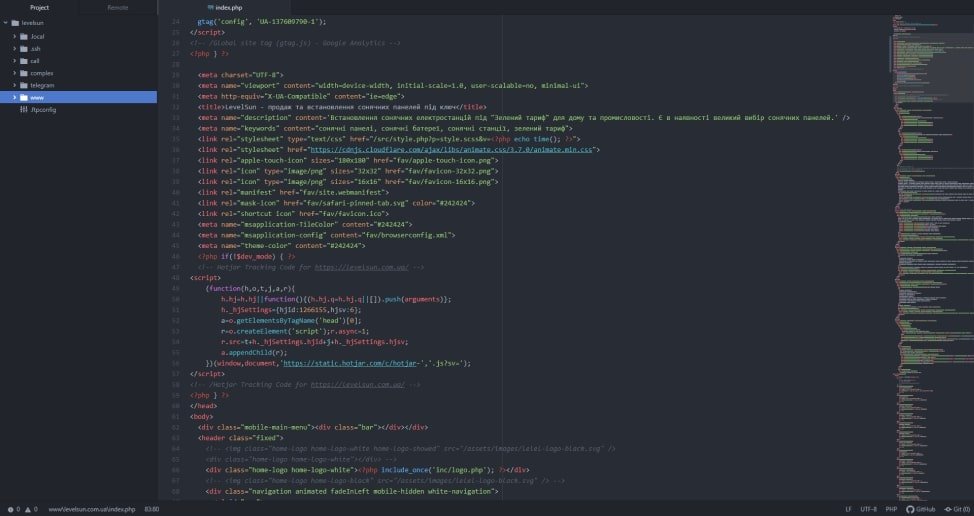Viewport: 974px width, 516px height.
Task: Click line number 33 in the gutter
Action: pyautogui.click(x=175, y=117)
